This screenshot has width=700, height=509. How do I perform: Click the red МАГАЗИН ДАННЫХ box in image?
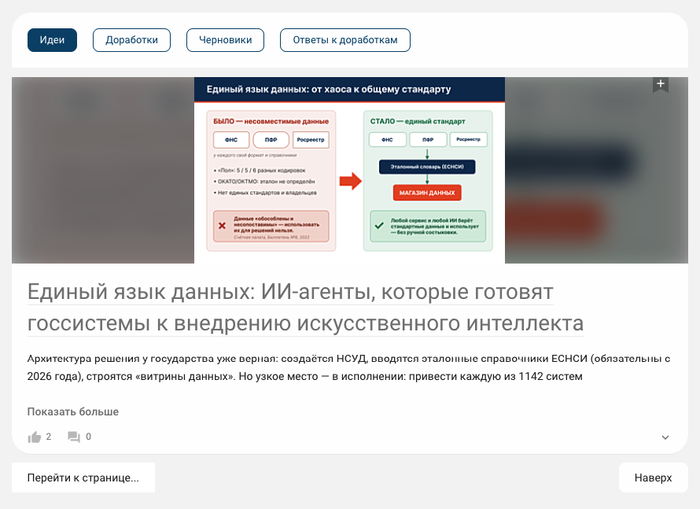coord(427,193)
